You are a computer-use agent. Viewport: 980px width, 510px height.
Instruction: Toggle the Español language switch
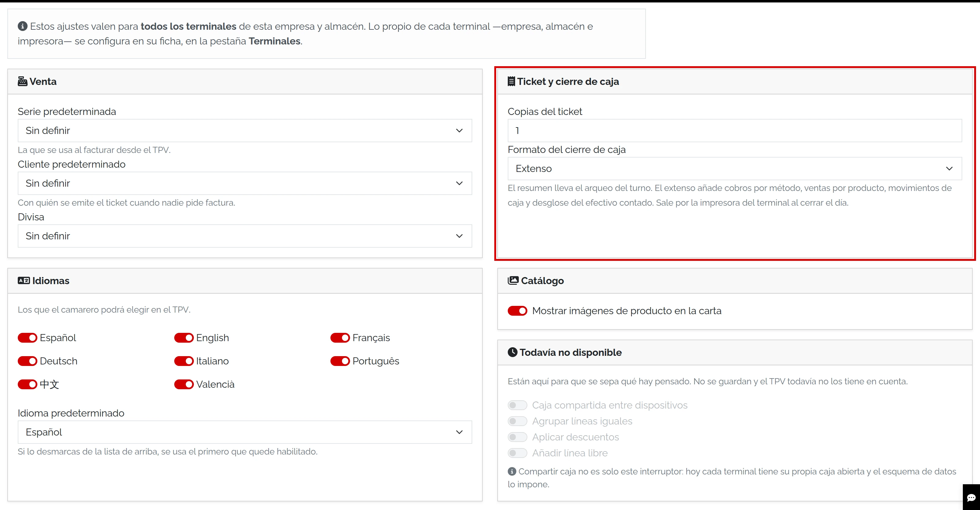click(27, 337)
